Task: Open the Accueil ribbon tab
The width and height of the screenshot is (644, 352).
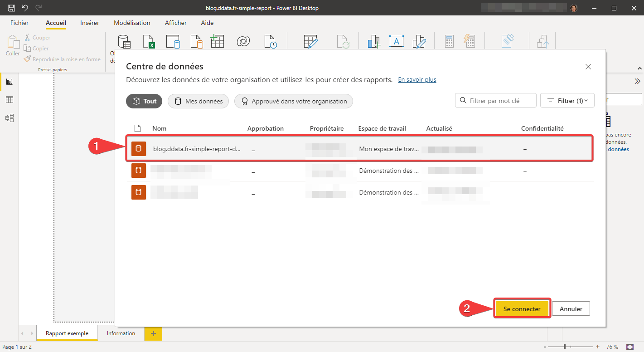Action: point(56,23)
